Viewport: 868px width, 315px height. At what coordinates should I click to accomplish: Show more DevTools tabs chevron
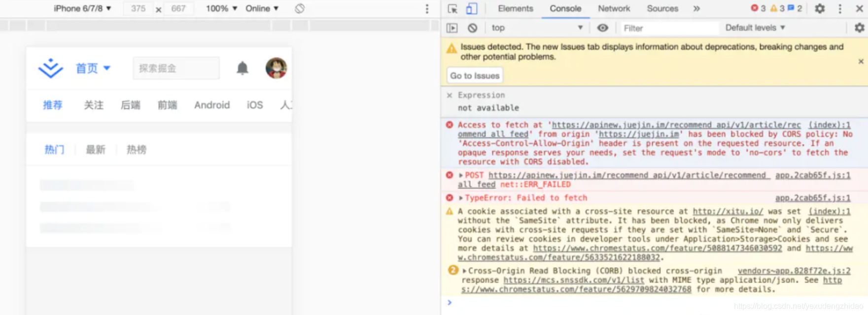click(696, 8)
